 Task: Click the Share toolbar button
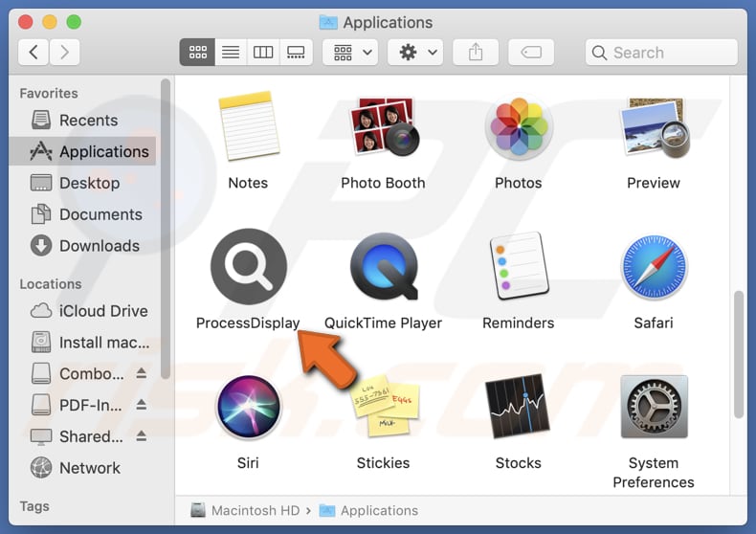click(x=476, y=52)
